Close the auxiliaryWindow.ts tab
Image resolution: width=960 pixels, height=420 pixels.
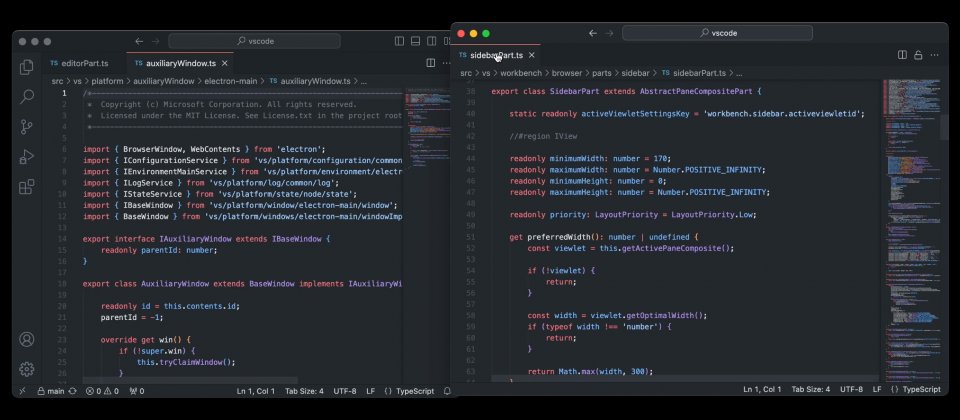click(225, 63)
